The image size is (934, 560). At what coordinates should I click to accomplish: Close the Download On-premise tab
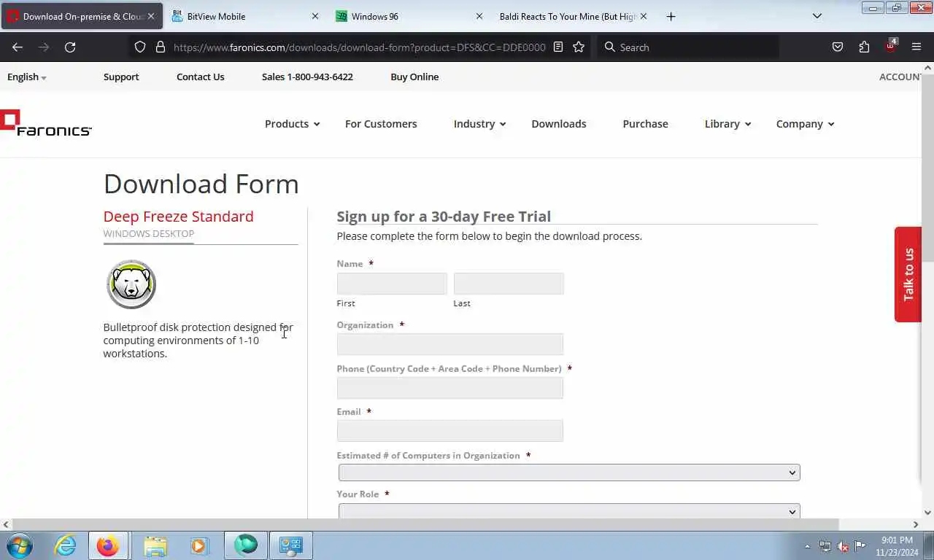tap(151, 16)
